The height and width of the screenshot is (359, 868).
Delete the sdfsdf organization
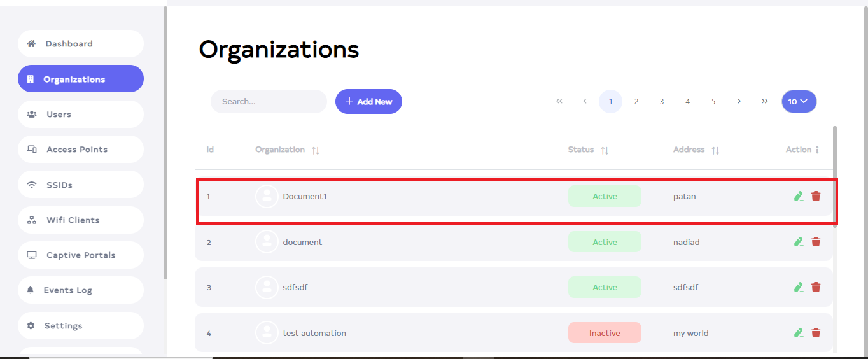[816, 287]
